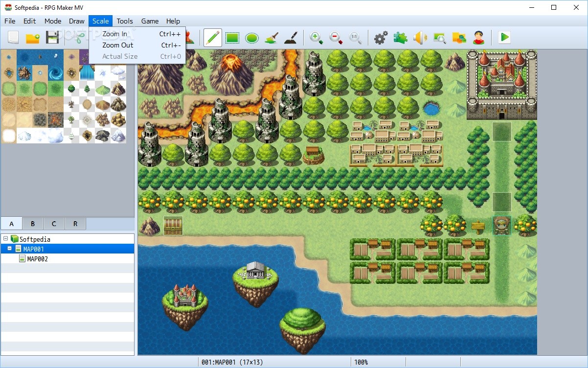This screenshot has height=368, width=588.
Task: Pick the white cloud tile in palette
Action: (118, 73)
